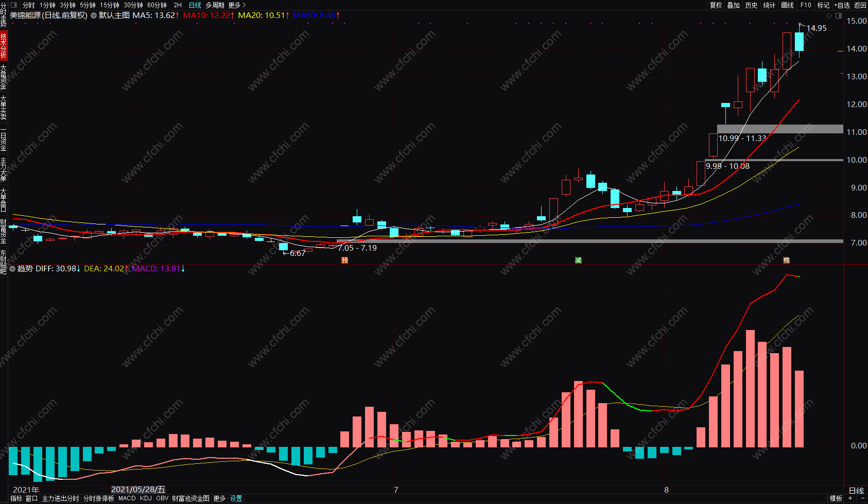This screenshot has height=504, width=868.
Task: Open the 模板 template menu
Action: pos(836,498)
